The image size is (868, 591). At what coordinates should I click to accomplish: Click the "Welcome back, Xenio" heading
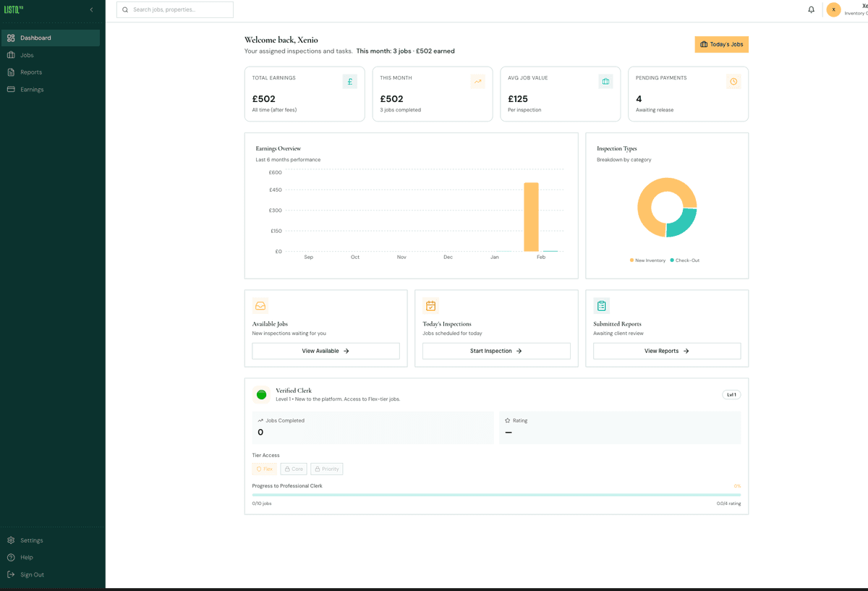(281, 40)
